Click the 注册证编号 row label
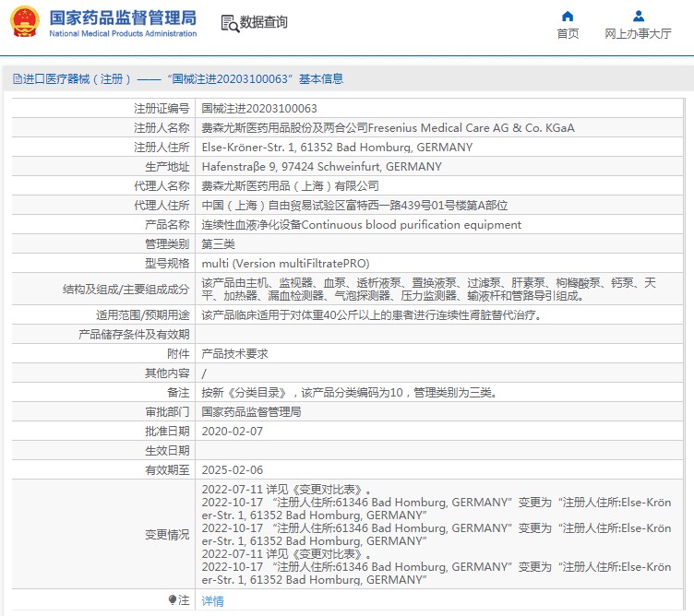 pyautogui.click(x=162, y=109)
